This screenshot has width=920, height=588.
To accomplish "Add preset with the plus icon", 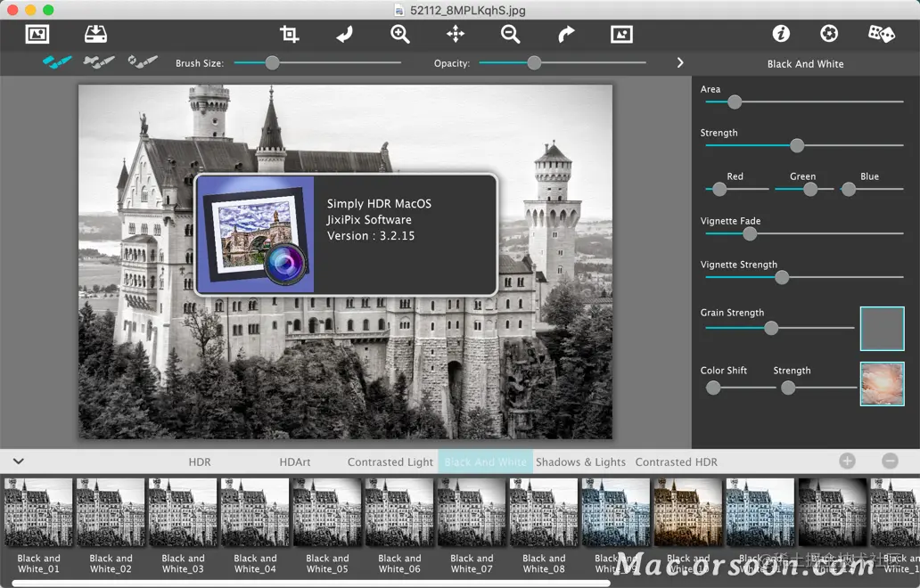I will (847, 461).
